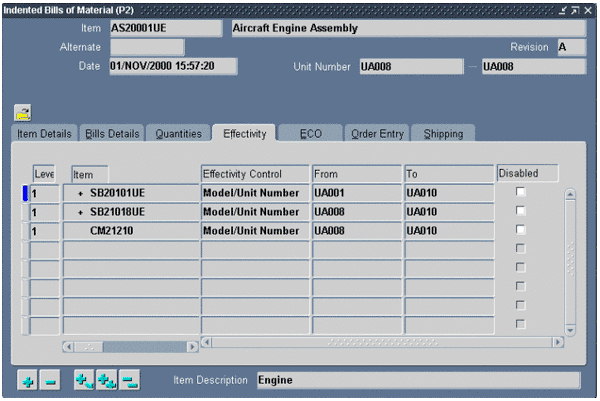Click Level cell of SB20101UE row
Screen dimensions: 600x401
coord(45,193)
